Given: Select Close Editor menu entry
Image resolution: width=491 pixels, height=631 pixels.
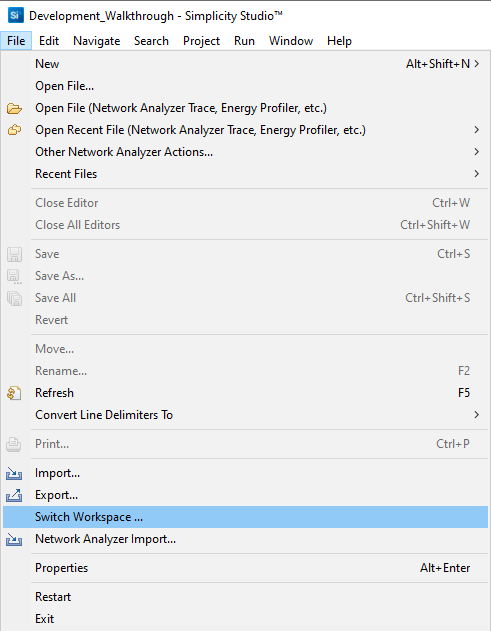Looking at the screenshot, I should point(246,202).
